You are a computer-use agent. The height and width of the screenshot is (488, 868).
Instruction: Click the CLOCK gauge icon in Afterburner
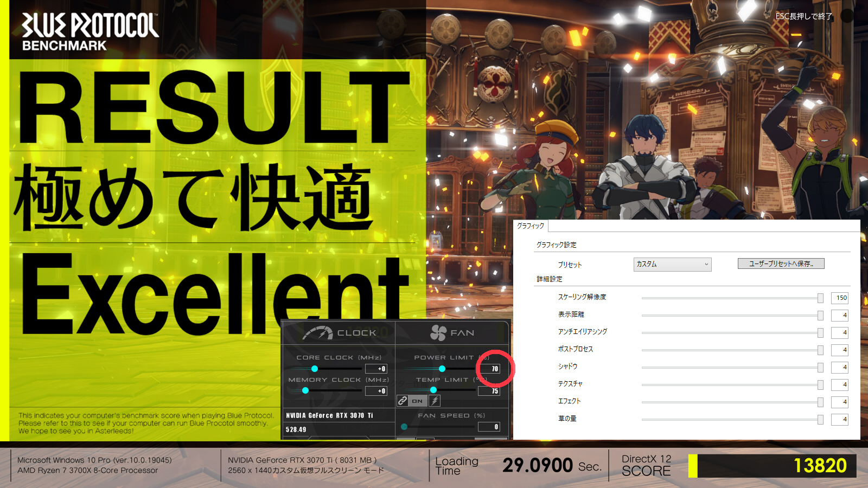[318, 333]
